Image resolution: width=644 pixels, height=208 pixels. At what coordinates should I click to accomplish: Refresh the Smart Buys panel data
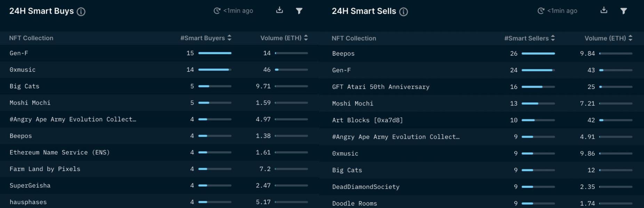217,11
